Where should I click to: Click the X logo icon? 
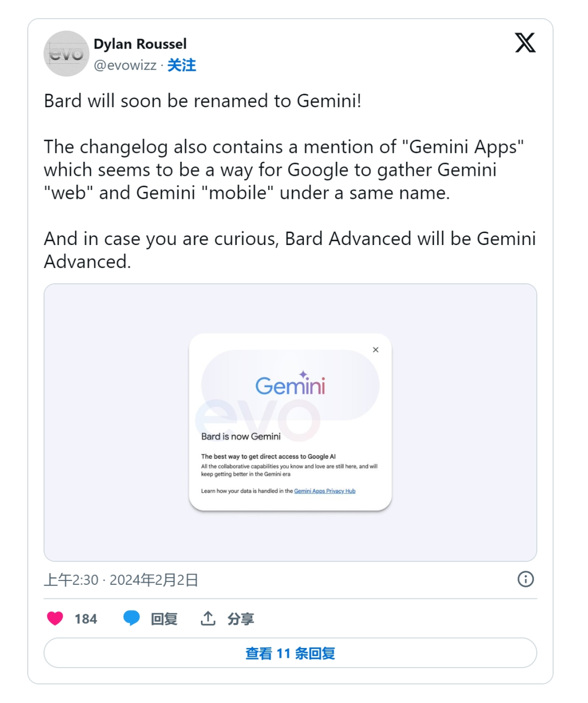[525, 42]
